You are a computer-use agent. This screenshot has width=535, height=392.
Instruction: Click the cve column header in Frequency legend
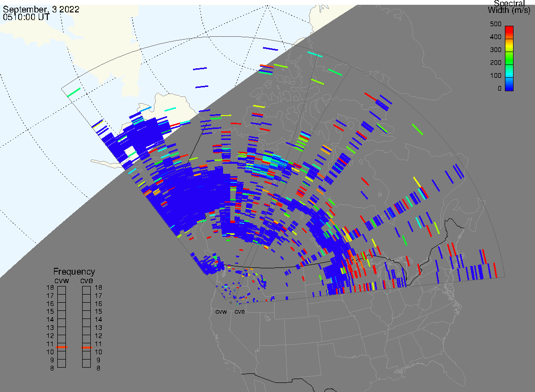point(86,280)
